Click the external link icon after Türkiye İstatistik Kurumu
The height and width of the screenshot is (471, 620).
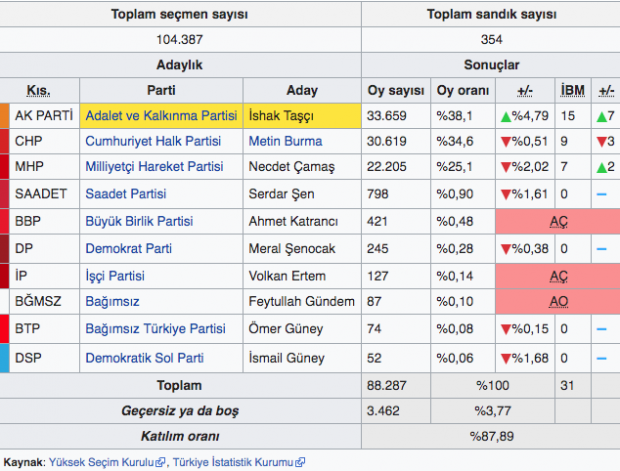[300, 463]
